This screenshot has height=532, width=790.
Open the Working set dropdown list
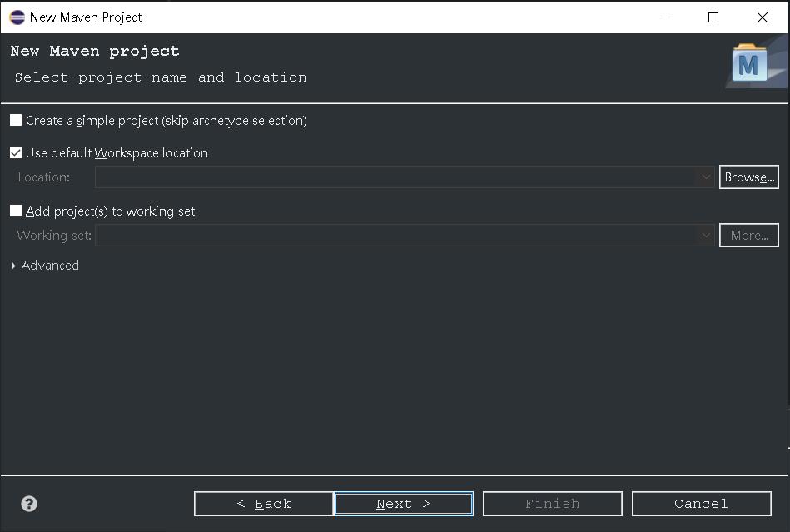(706, 236)
